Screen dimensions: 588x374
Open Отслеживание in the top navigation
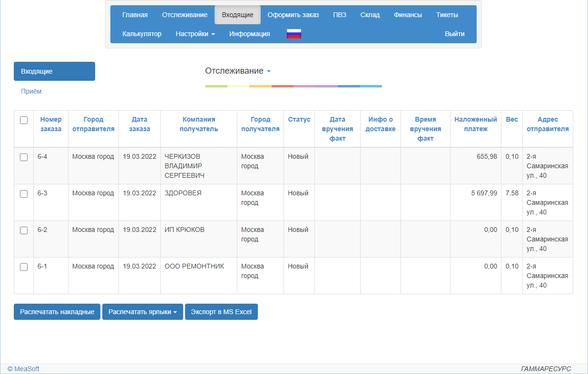185,15
